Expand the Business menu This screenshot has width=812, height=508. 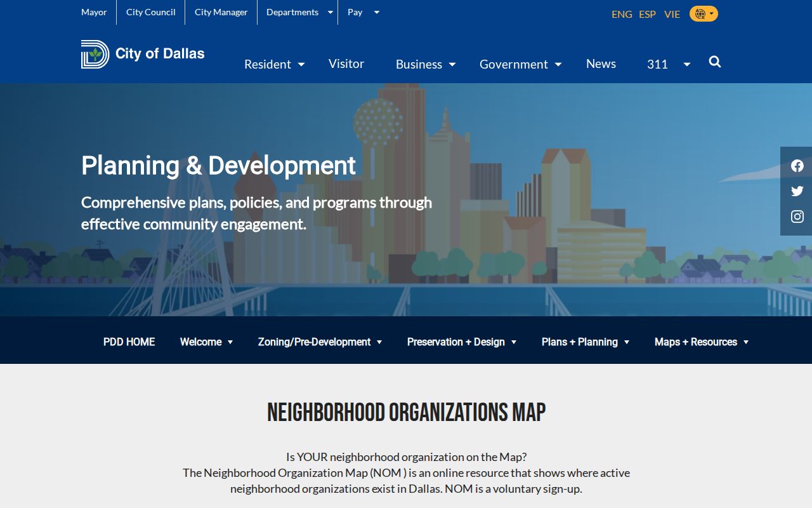point(426,64)
